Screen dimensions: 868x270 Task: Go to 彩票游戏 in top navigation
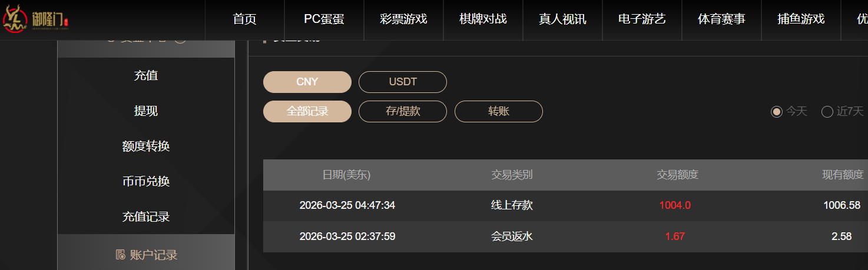(403, 19)
